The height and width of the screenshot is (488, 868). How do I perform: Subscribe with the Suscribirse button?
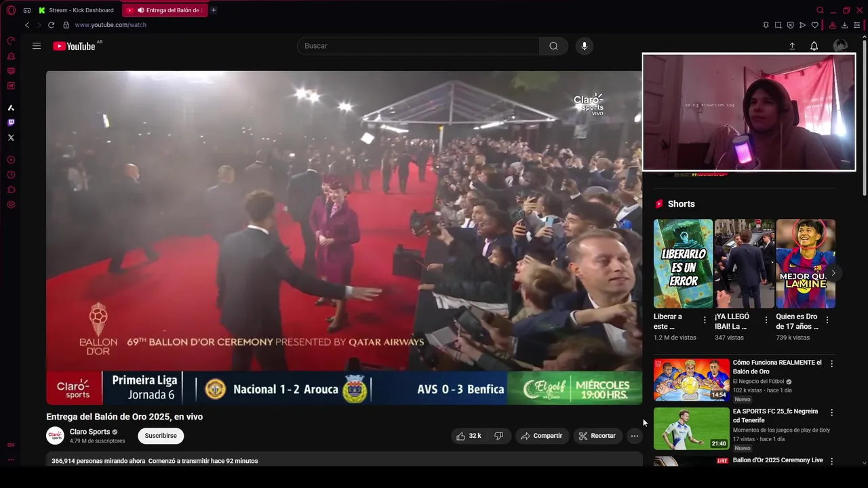pyautogui.click(x=161, y=436)
